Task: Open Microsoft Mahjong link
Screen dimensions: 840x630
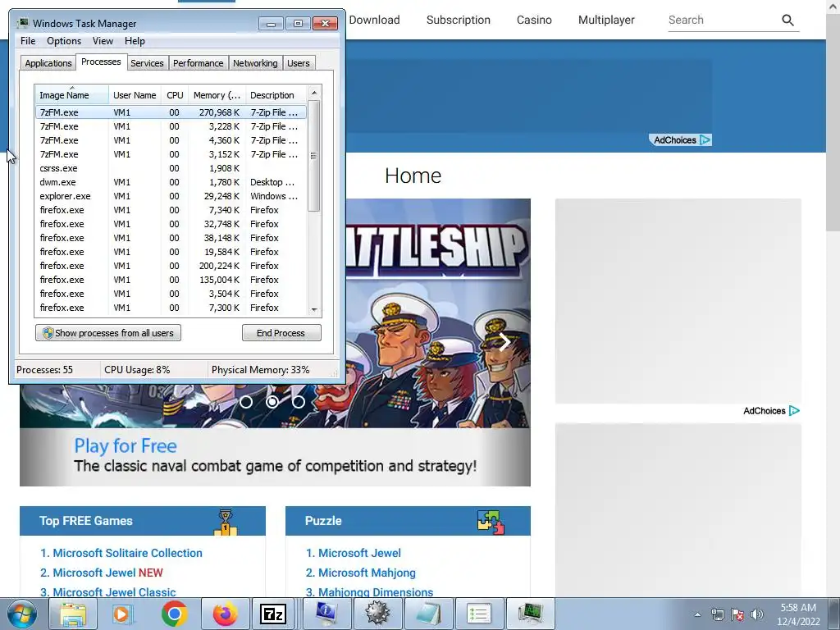Action: point(367,573)
